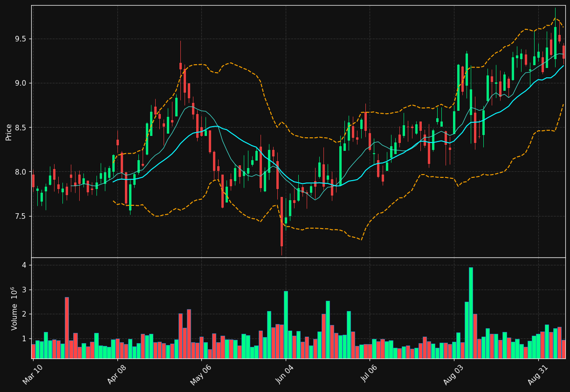The height and width of the screenshot is (392, 570).
Task: Click the 'Apr 08' date axis label
Action: click(117, 374)
